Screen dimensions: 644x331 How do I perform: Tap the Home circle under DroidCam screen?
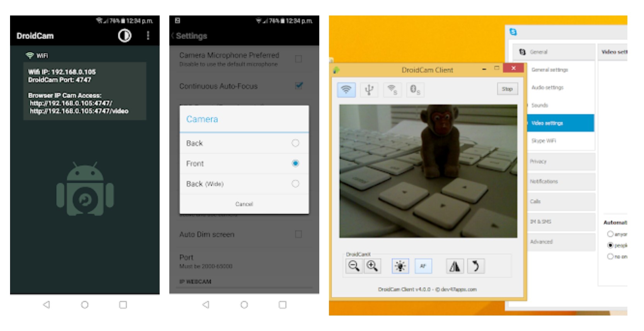[x=85, y=305]
